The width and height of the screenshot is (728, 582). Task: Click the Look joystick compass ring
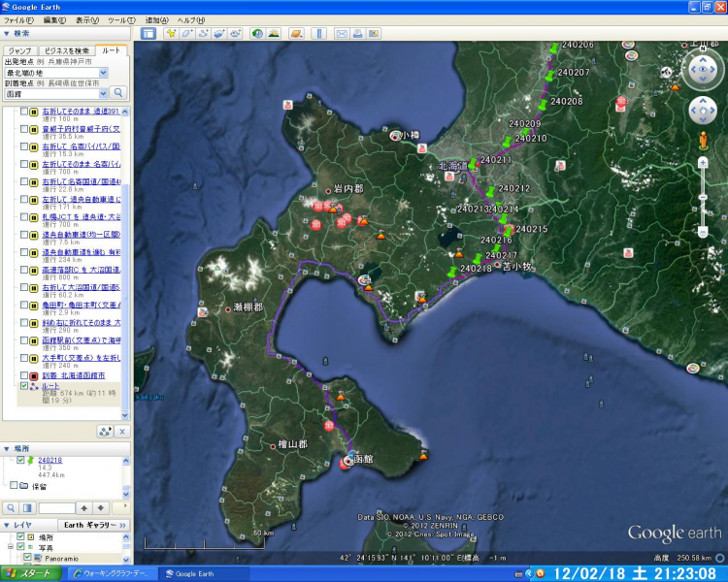703,69
